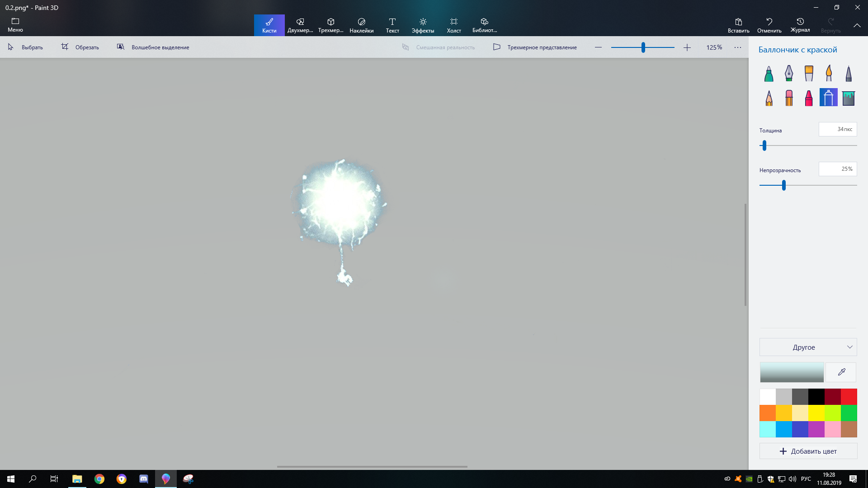This screenshot has height=488, width=868.
Task: Click the Вставить paste button
Action: point(739,25)
